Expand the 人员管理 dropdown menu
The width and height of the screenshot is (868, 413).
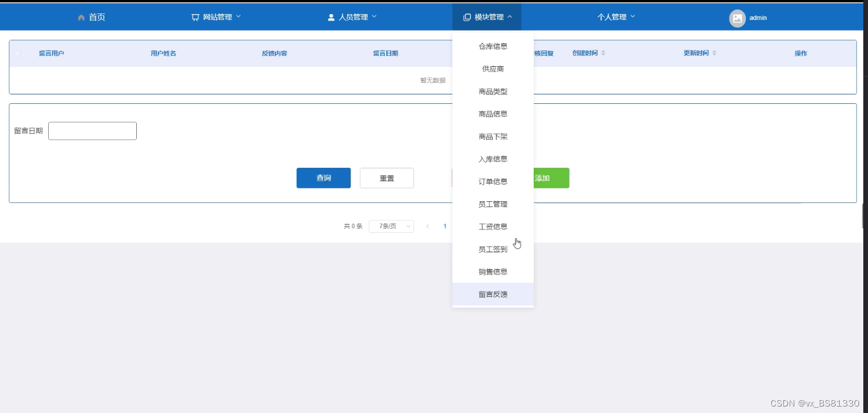pyautogui.click(x=374, y=17)
